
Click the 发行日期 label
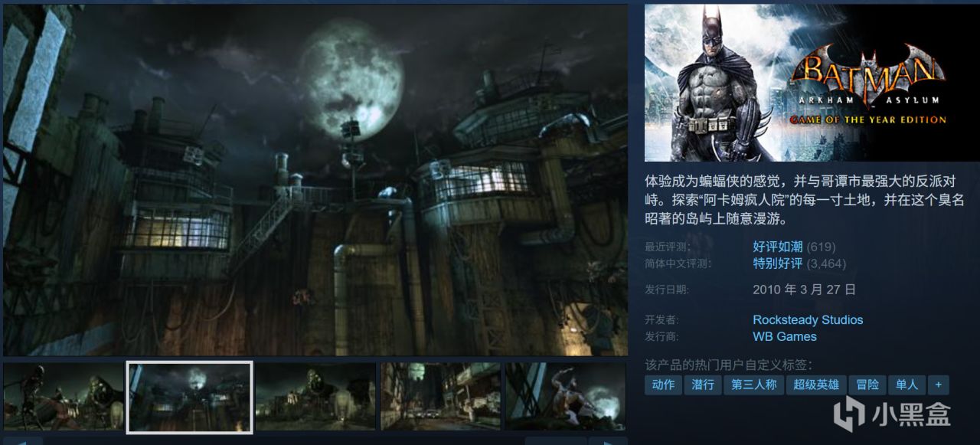point(667,290)
